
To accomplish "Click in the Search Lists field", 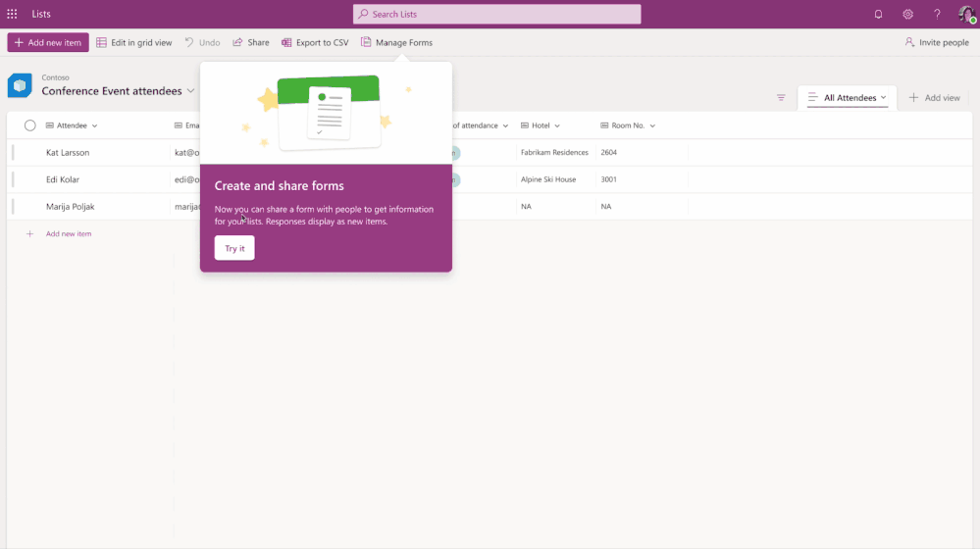I will click(x=496, y=14).
